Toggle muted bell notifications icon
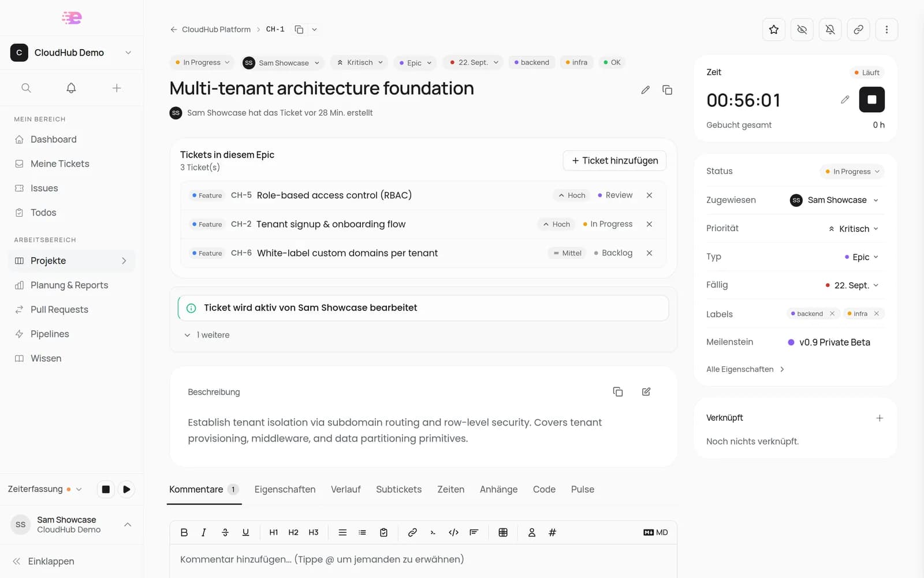This screenshot has height=578, width=924. coord(830,29)
